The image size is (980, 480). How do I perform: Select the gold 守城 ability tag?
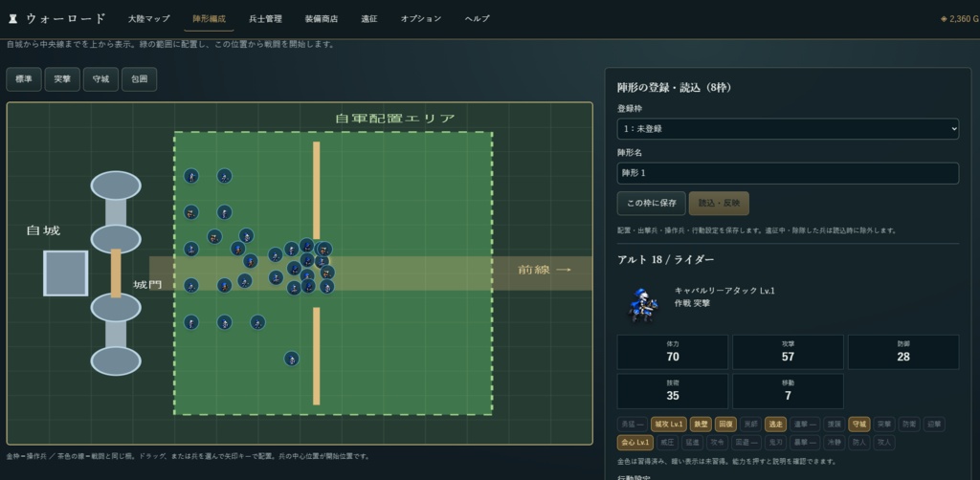point(858,425)
